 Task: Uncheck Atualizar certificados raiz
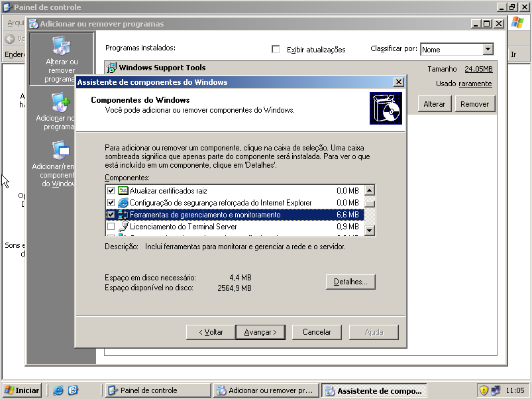point(112,190)
